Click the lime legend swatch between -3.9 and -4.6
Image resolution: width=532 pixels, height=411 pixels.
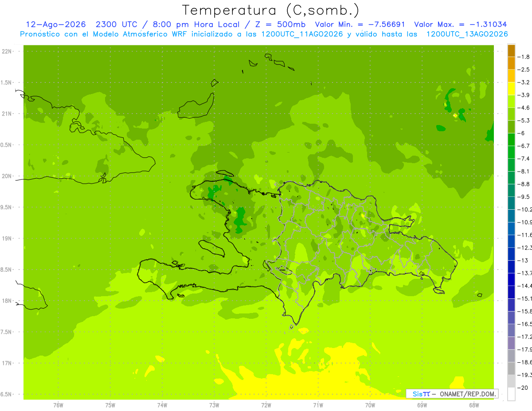pyautogui.click(x=511, y=102)
